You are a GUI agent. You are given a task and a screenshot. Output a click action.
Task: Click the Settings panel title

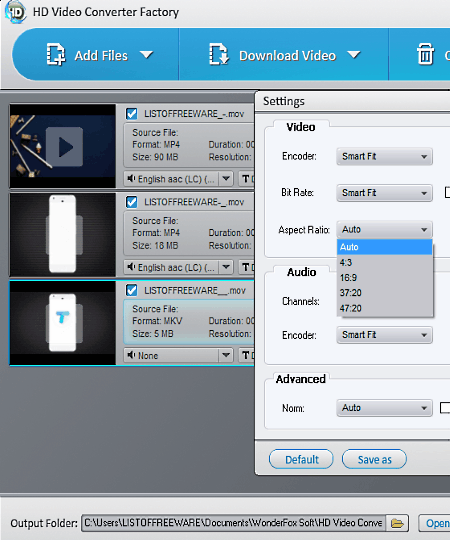284,101
